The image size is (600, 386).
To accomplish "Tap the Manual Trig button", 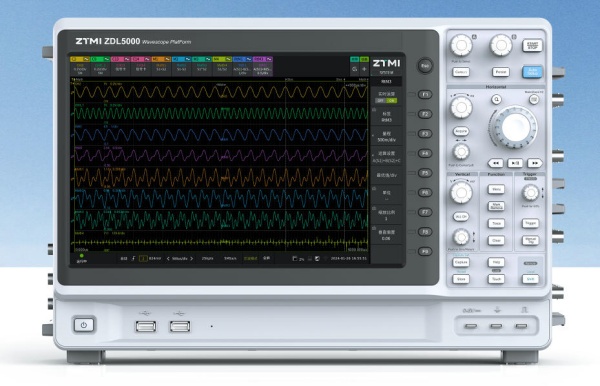I will (x=530, y=240).
